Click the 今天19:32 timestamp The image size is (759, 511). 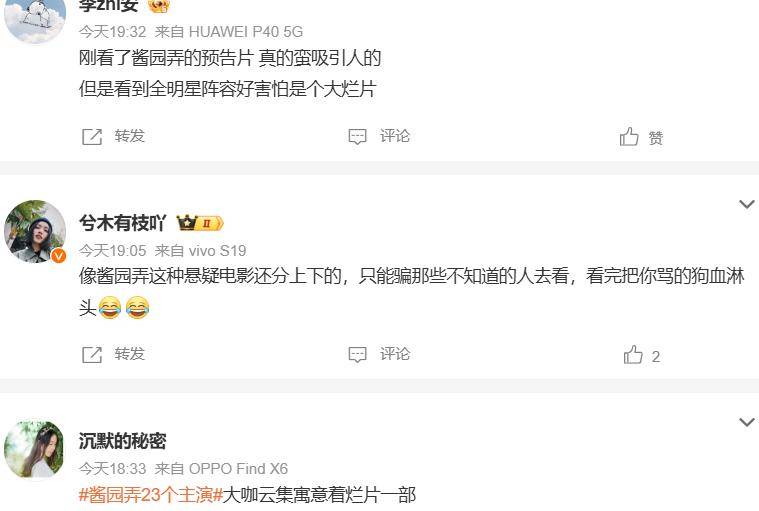coord(112,32)
